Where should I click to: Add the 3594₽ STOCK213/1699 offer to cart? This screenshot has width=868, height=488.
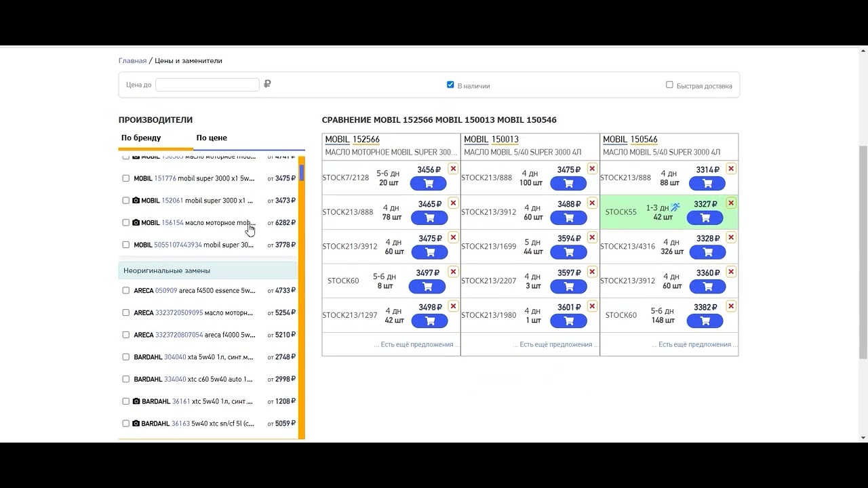coord(568,252)
